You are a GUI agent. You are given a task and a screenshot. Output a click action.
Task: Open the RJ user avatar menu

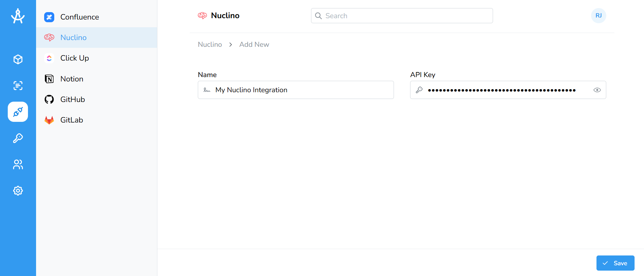(599, 15)
